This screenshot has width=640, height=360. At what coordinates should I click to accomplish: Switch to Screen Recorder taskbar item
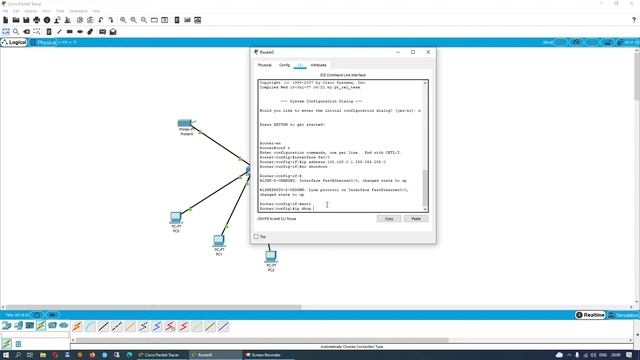click(x=266, y=355)
